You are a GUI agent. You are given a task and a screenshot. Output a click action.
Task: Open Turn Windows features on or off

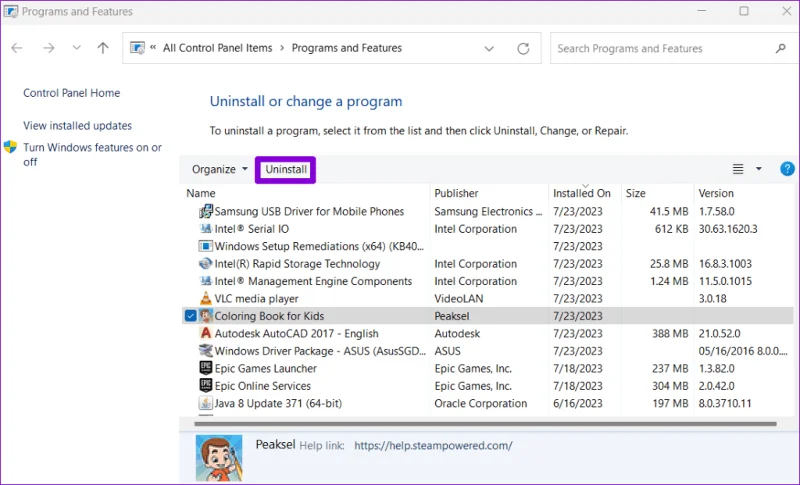pyautogui.click(x=92, y=155)
